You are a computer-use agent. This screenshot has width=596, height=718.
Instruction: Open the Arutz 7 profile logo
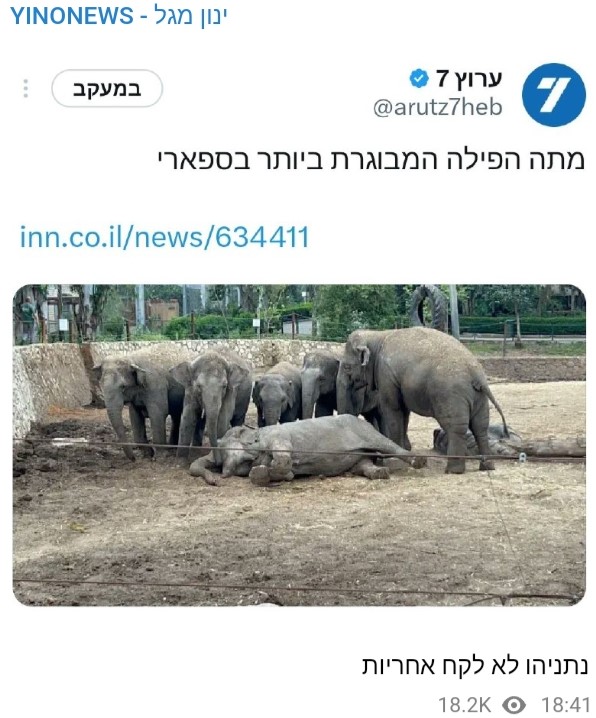553,95
